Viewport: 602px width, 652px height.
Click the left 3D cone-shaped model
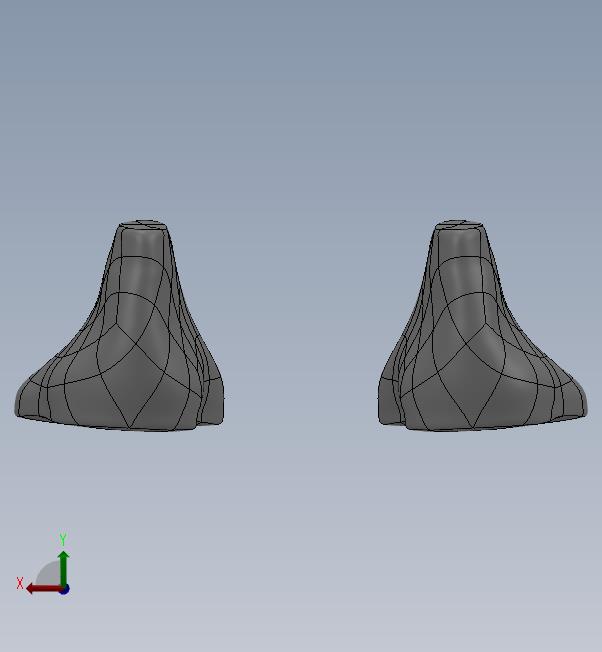tap(120, 326)
